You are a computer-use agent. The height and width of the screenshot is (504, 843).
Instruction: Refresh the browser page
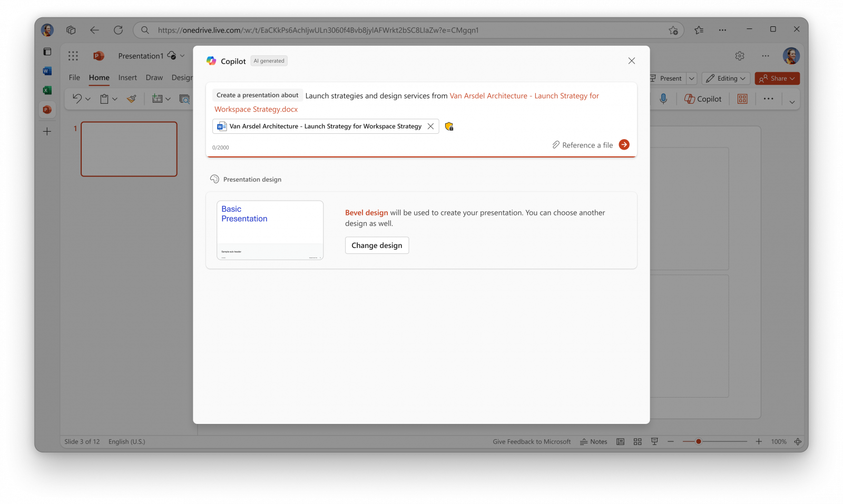tap(118, 30)
